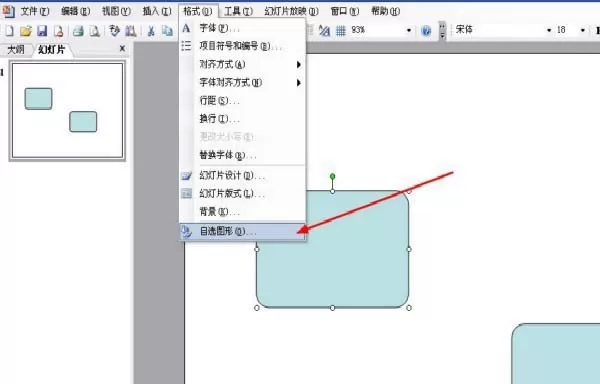Click the green rotation handle of shape
Screen dimensions: 600x384
(333, 176)
